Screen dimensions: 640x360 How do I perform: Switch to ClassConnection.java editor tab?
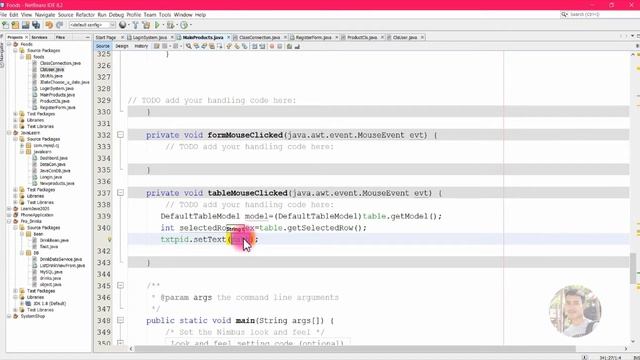click(x=260, y=37)
